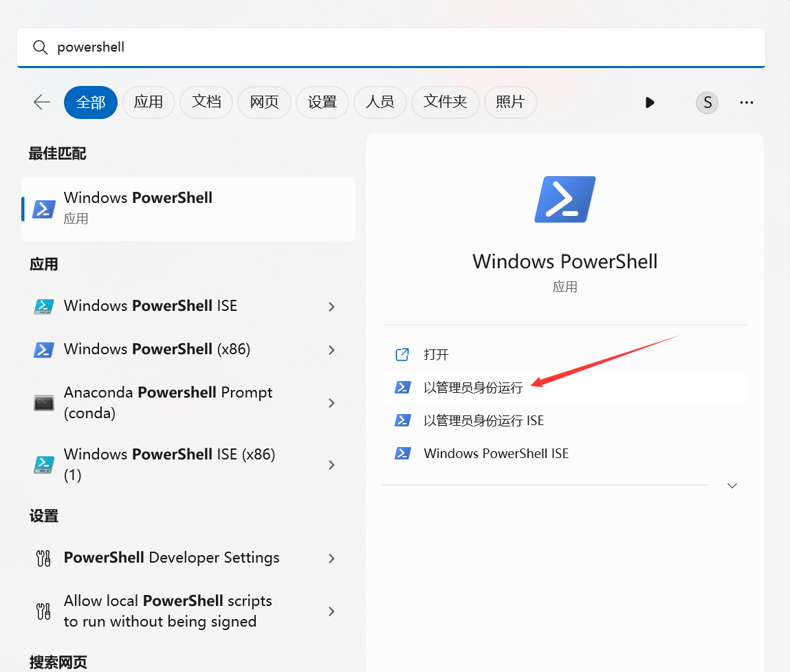Open the Windows PowerShell best match result
The image size is (790, 672).
pyautogui.click(x=188, y=208)
